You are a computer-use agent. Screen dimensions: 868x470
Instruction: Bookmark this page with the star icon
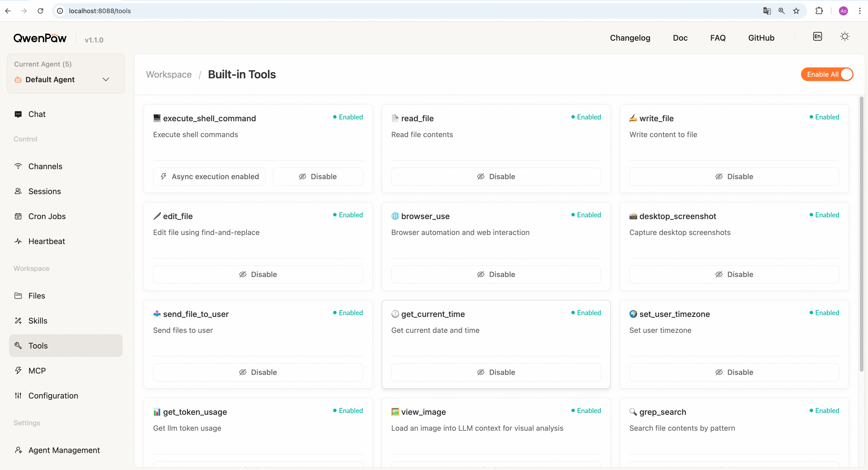point(796,11)
